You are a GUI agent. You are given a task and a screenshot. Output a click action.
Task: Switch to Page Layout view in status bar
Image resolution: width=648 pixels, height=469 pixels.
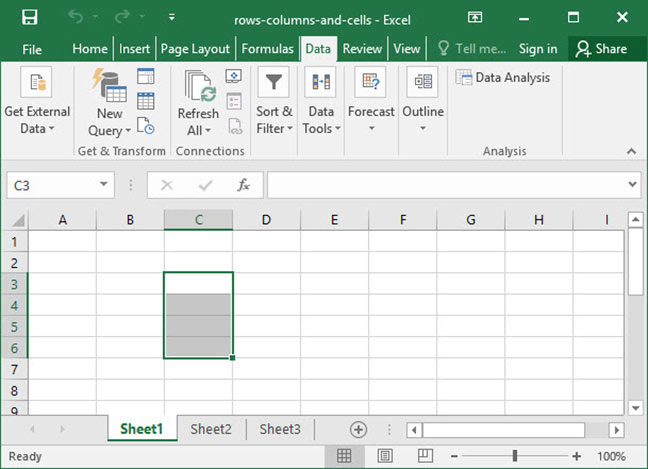coord(385,456)
